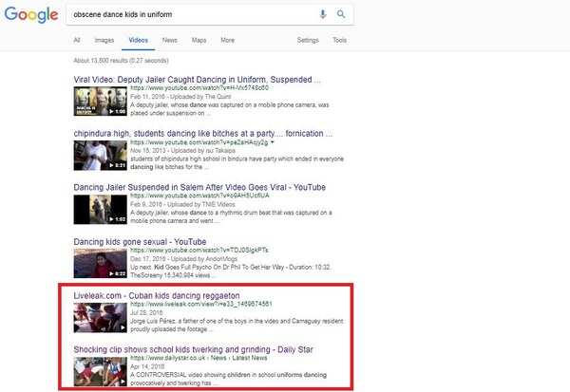This screenshot has width=570, height=392.
Task: Expand the arrow beside the chipindura YouTube URL
Action: 273,142
